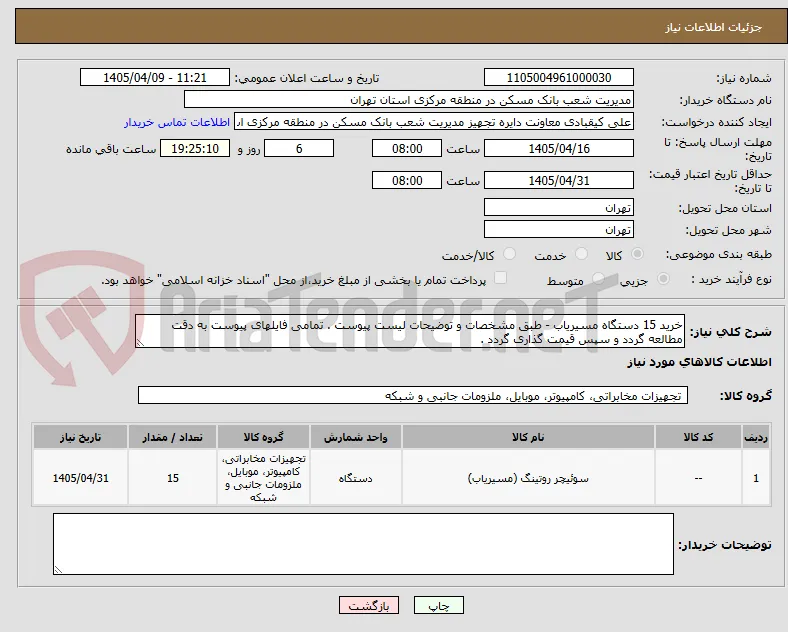Select the متوسط purchase type radio

pos(598,279)
